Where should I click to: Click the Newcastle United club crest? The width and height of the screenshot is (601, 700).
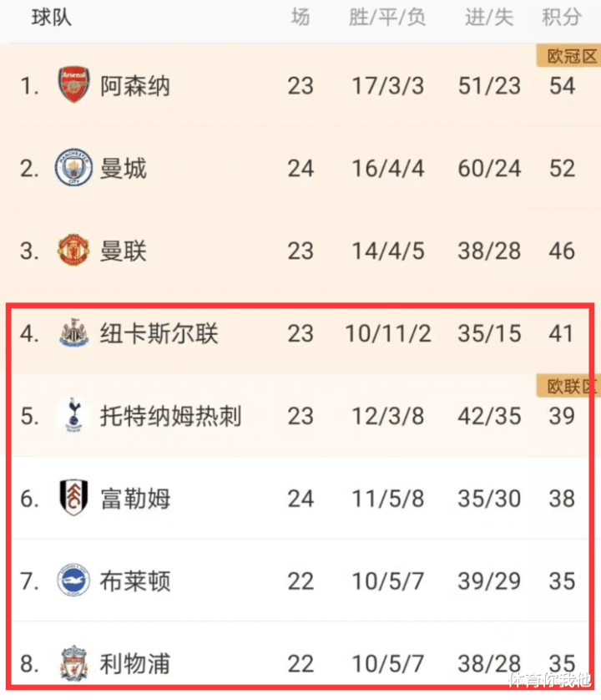click(74, 332)
